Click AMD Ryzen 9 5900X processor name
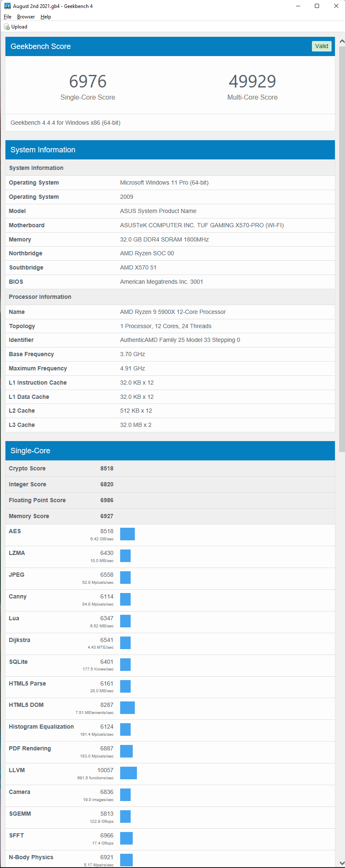Screen dimensions: 345x868 [173, 312]
